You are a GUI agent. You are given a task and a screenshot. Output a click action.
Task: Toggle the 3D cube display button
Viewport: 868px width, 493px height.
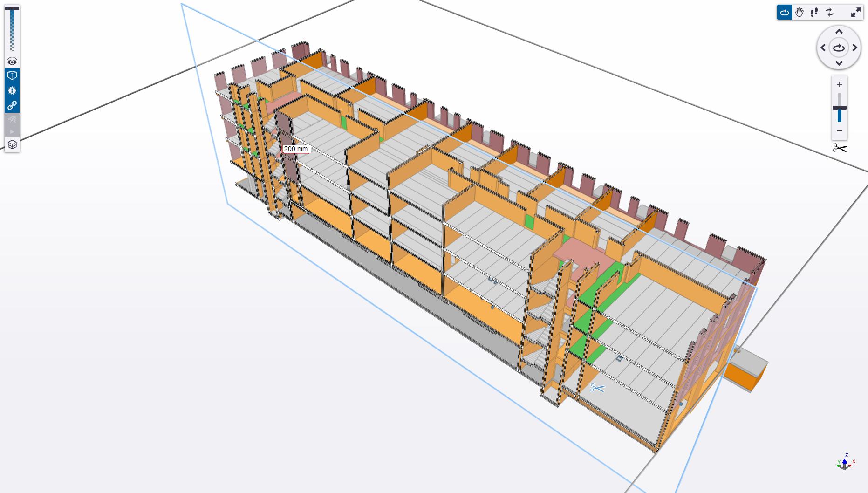tap(12, 75)
